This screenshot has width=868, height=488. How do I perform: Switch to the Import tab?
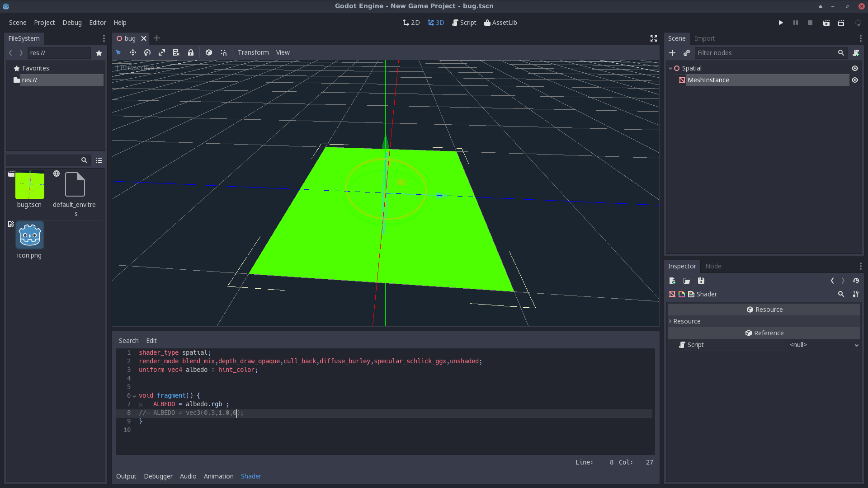(x=705, y=38)
